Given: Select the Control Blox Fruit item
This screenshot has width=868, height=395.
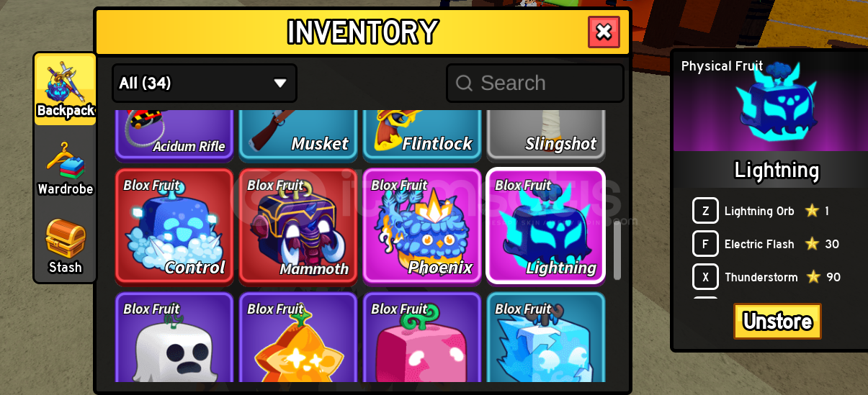Looking at the screenshot, I should pyautogui.click(x=174, y=226).
